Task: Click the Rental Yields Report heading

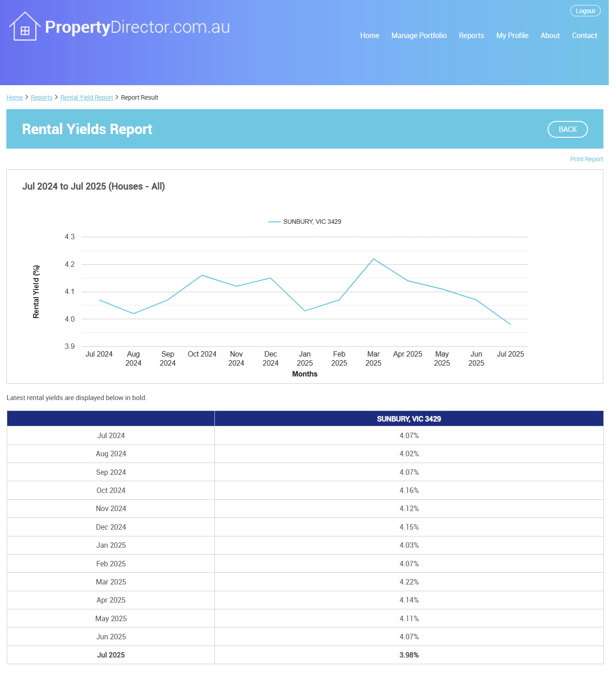Action: coord(87,129)
